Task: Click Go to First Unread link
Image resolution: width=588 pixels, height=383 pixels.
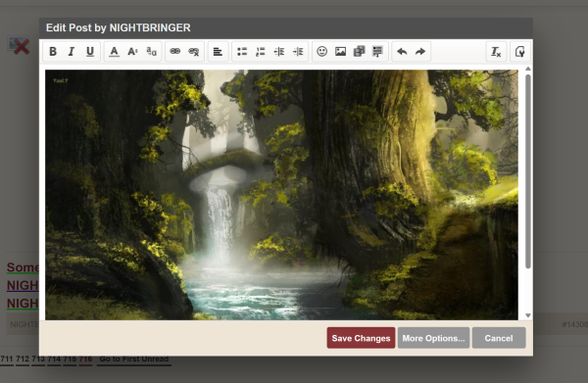Action: click(134, 359)
